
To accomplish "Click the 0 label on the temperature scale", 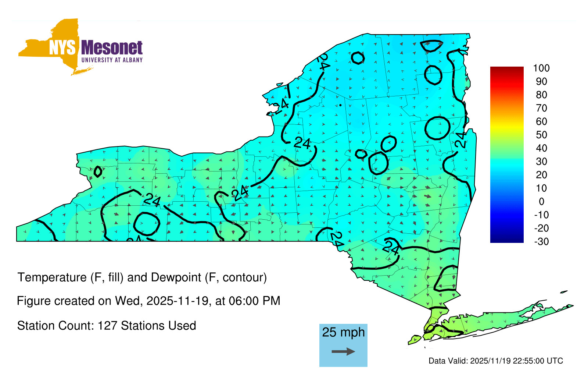I will [541, 202].
